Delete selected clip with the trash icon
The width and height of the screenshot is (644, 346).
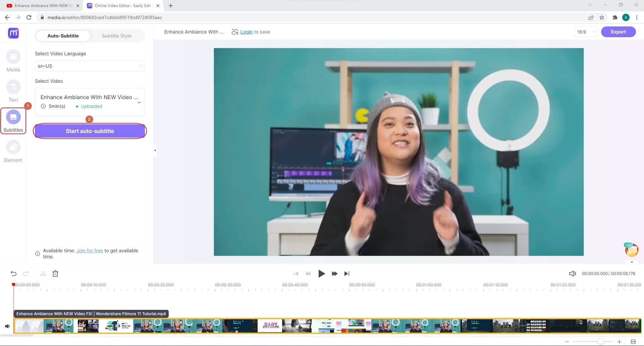pos(55,274)
